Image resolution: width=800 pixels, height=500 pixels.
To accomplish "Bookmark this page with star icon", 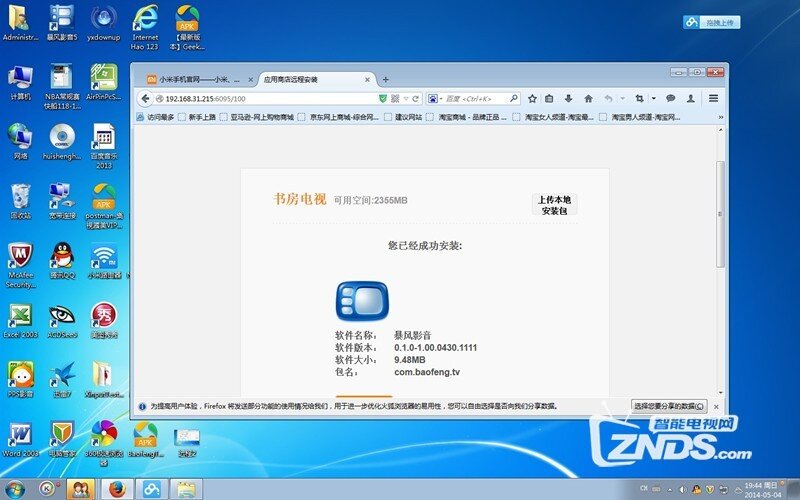I will pyautogui.click(x=532, y=98).
